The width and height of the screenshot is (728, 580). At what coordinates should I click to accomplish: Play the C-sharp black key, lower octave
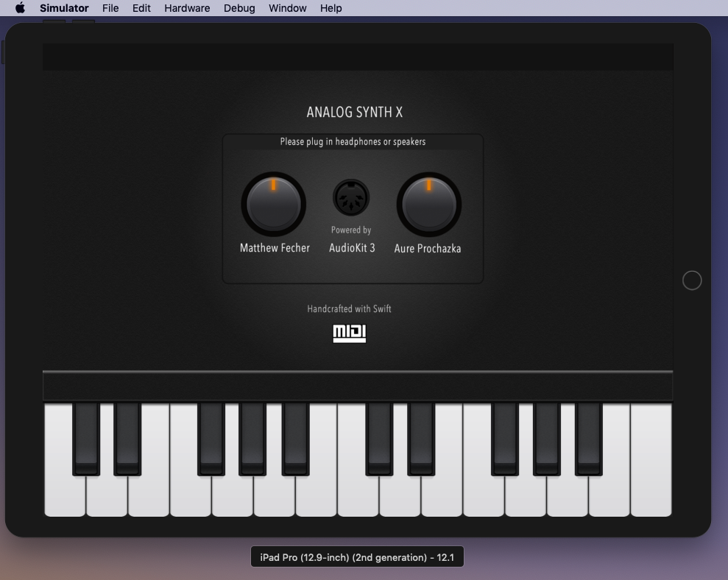coord(86,439)
